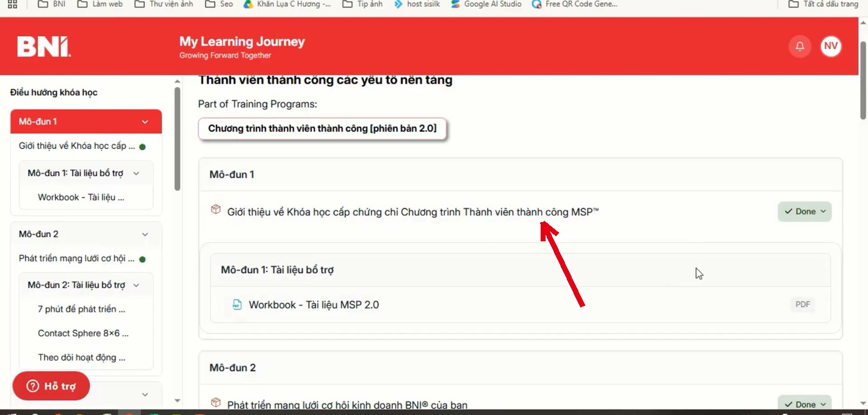Click Chương trình thành viên thành công [phiên bản 2.0] button
The height and width of the screenshot is (415, 868).
coord(322,128)
